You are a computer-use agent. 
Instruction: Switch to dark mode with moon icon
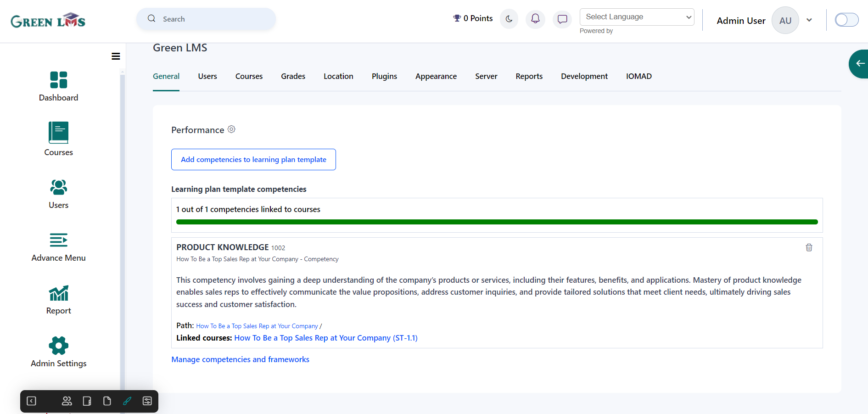[509, 19]
